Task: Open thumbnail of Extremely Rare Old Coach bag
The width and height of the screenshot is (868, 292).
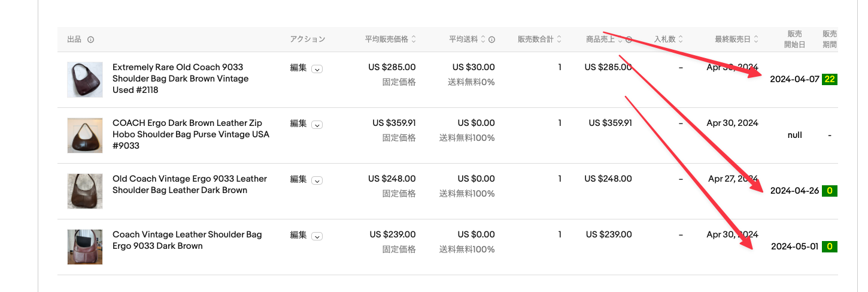Action: coord(85,80)
